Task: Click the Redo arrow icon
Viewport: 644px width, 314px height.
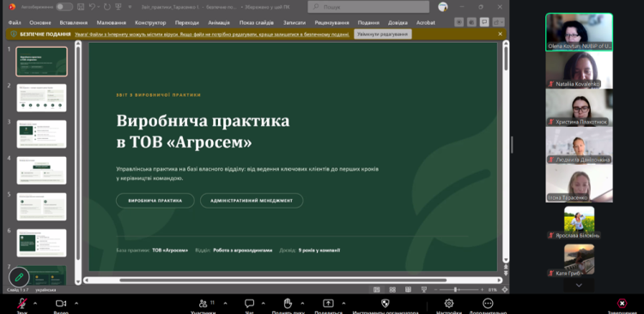Action: [x=107, y=7]
